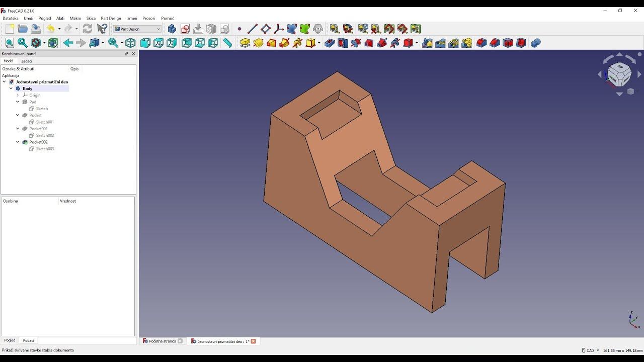Screen dimensions: 644x362
Task: Switch to isometric view icon
Action: (x=130, y=43)
